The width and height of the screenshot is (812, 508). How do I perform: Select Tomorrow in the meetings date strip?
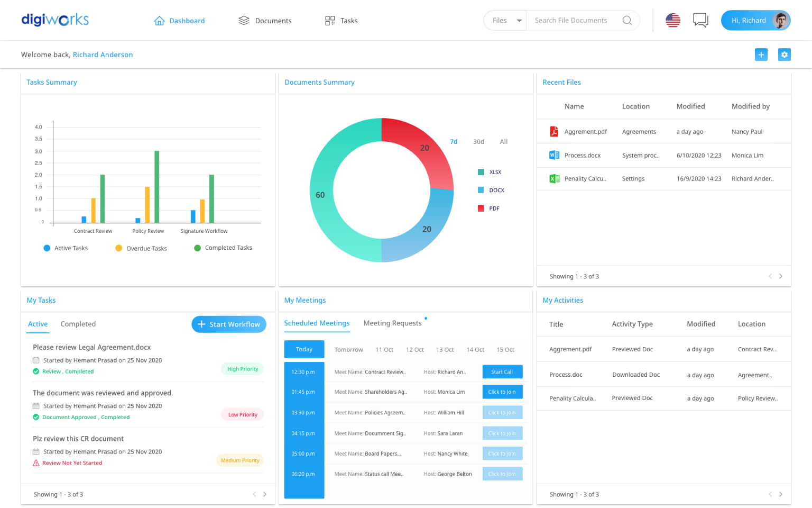348,349
